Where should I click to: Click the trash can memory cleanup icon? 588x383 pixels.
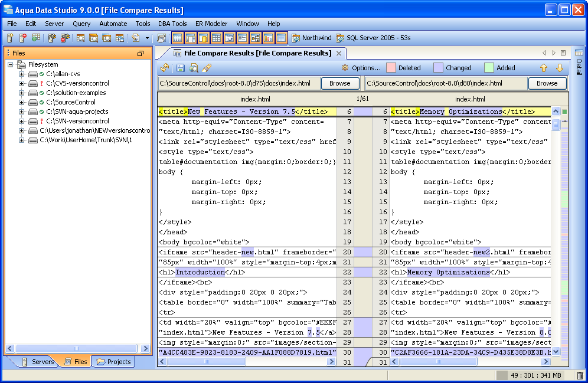pos(580,375)
